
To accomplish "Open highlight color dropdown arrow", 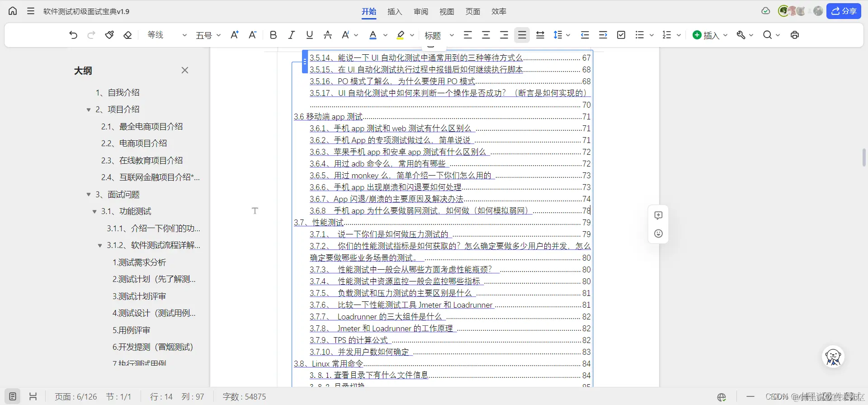I will click(412, 35).
